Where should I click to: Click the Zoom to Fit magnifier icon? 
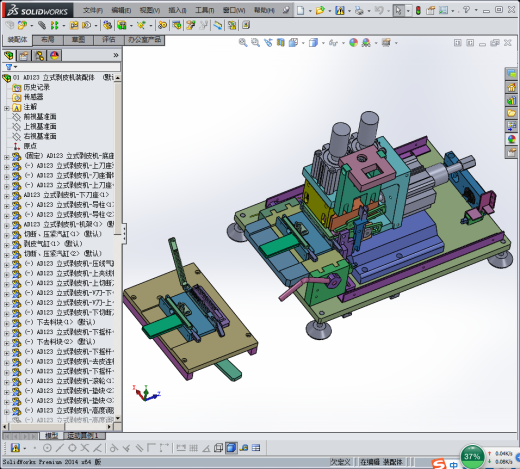[x=243, y=43]
